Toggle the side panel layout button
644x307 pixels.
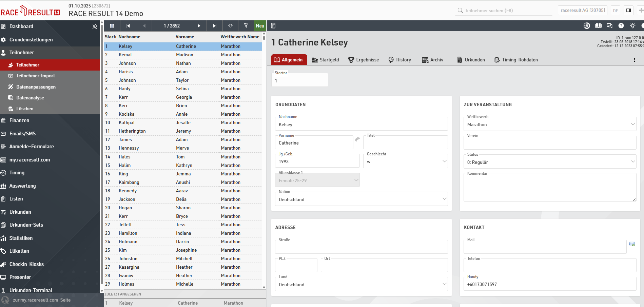point(628,11)
